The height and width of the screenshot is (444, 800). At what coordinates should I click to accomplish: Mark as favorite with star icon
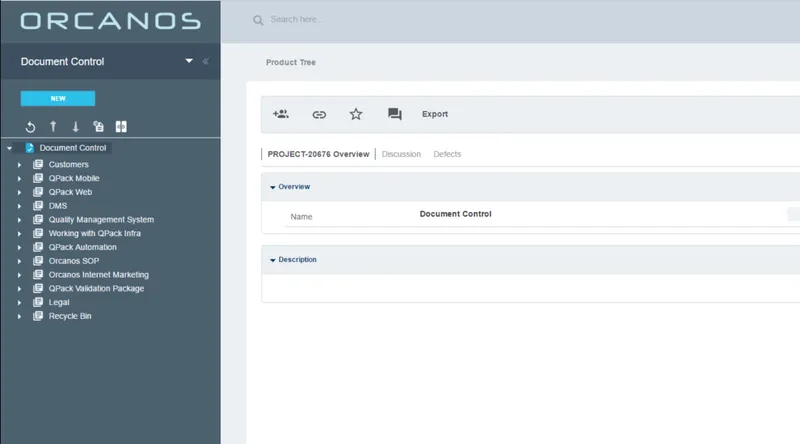pos(356,114)
